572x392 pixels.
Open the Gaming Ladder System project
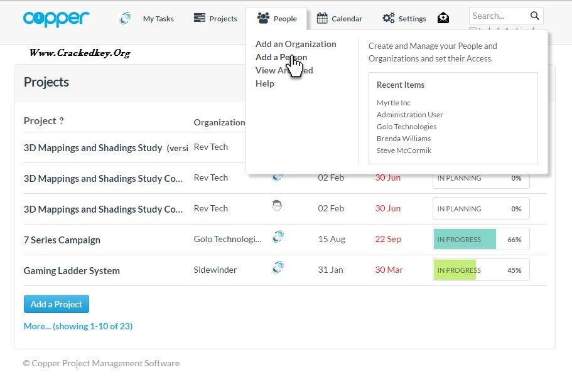(x=72, y=271)
